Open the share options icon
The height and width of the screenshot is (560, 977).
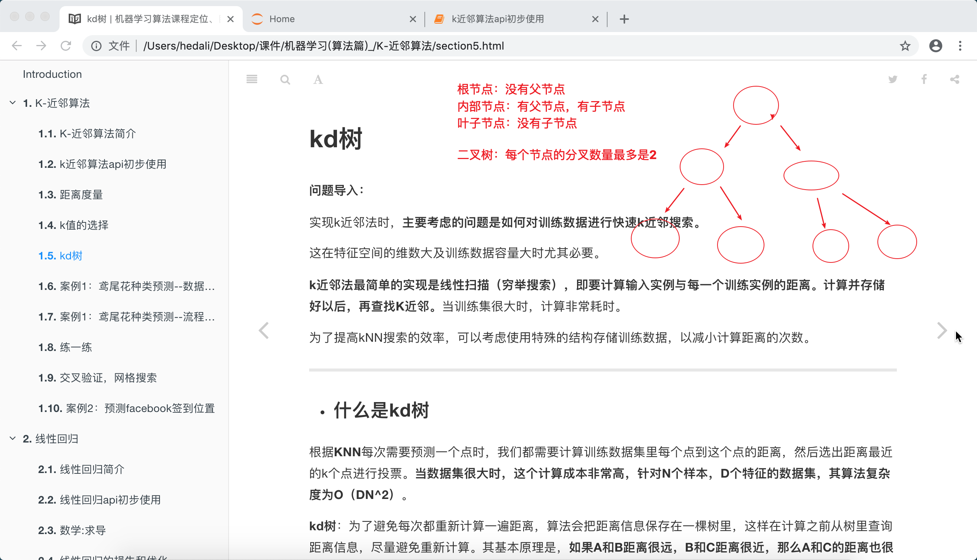(x=955, y=79)
